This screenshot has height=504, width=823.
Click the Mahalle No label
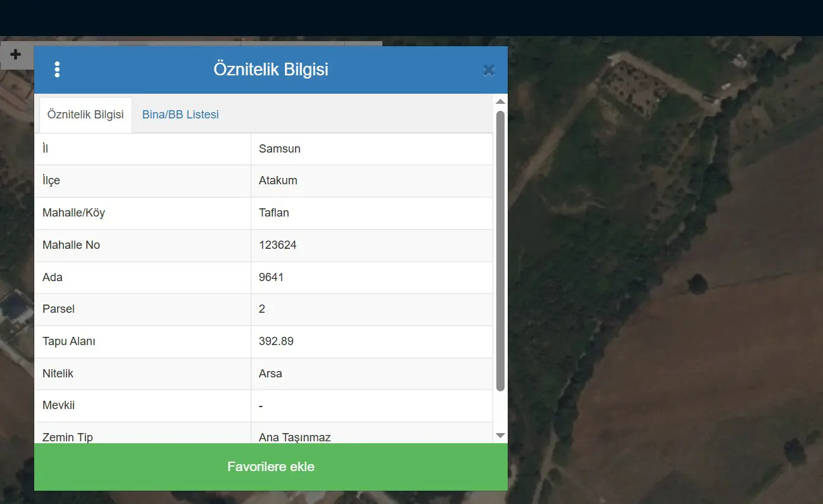pyautogui.click(x=72, y=245)
